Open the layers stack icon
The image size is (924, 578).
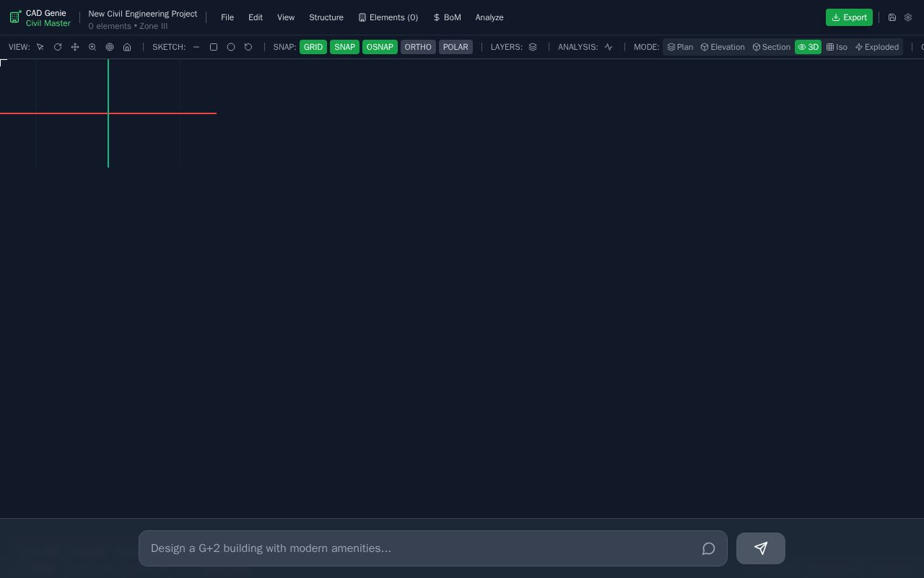(533, 47)
